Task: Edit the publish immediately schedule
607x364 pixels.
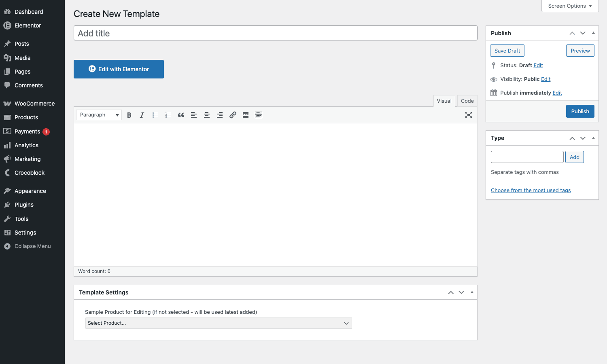Action: click(x=557, y=93)
